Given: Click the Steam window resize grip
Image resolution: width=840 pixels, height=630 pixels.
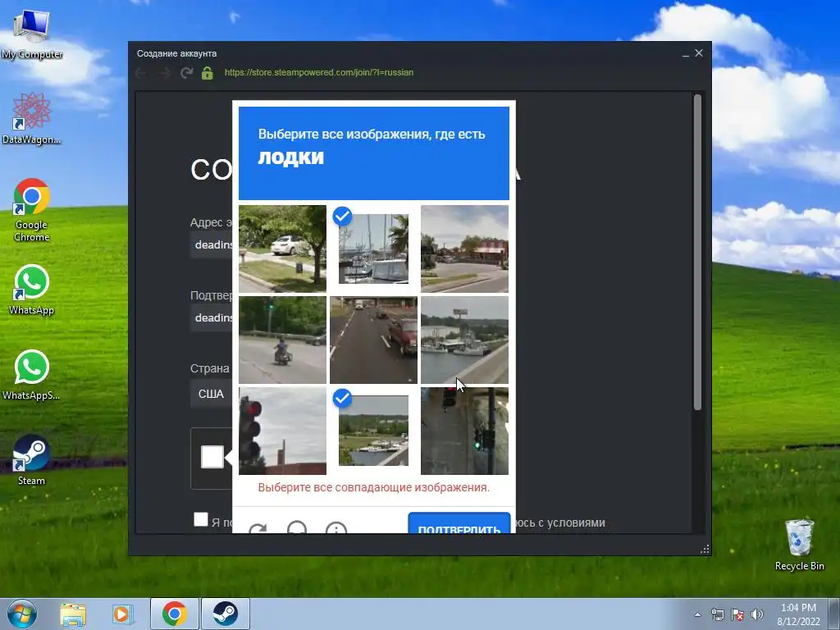Looking at the screenshot, I should tap(705, 549).
